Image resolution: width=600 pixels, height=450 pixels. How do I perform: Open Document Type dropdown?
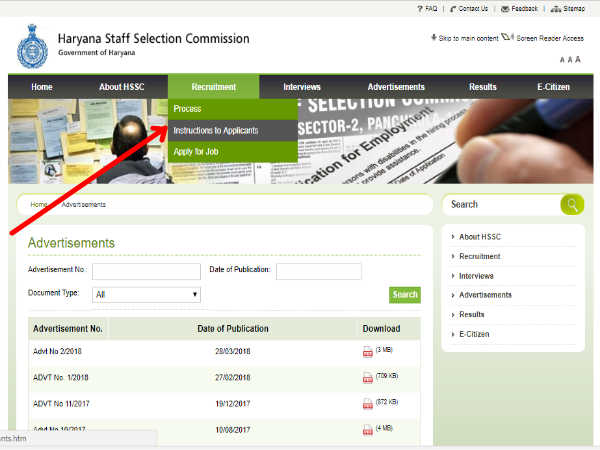pyautogui.click(x=146, y=295)
